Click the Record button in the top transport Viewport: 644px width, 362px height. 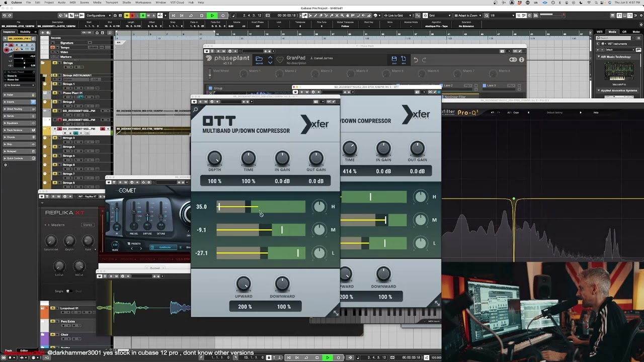[x=223, y=16]
